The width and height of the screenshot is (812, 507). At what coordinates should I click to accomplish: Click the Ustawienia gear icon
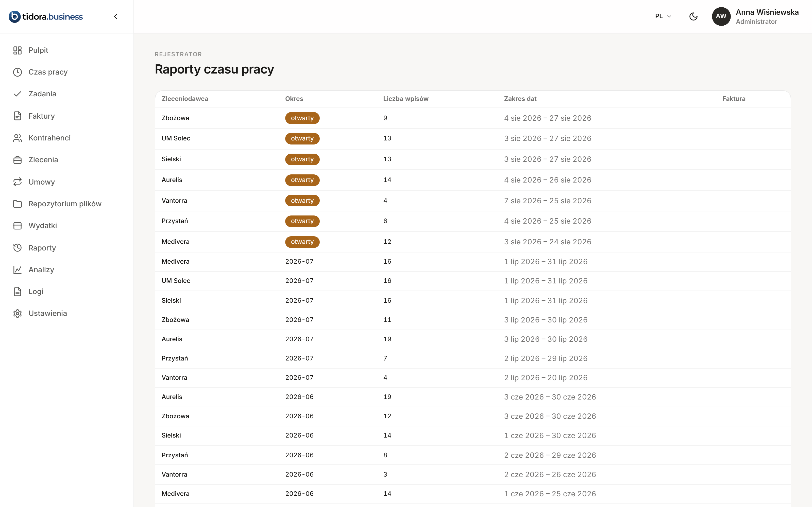18,314
